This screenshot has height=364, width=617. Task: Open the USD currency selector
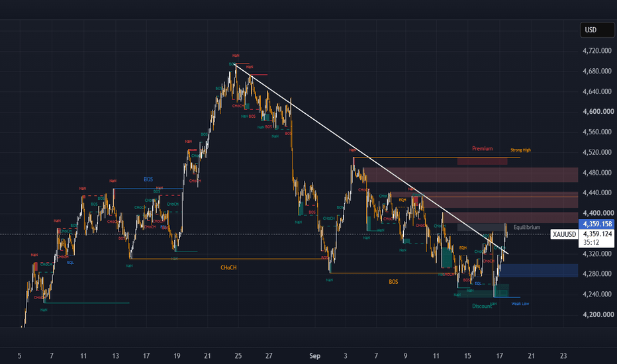pyautogui.click(x=597, y=30)
